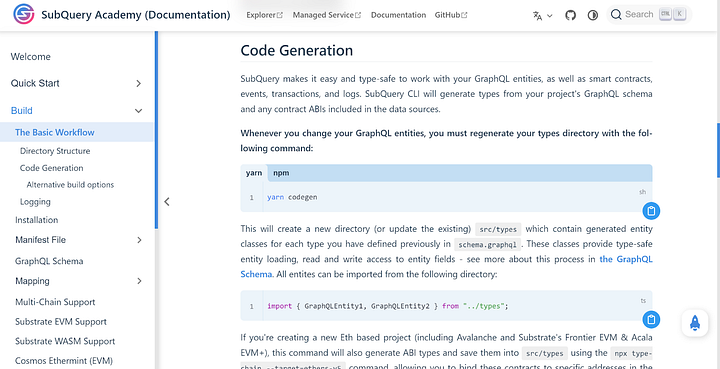The width and height of the screenshot is (720, 369).
Task: Select the yarn code tab
Action: click(254, 173)
